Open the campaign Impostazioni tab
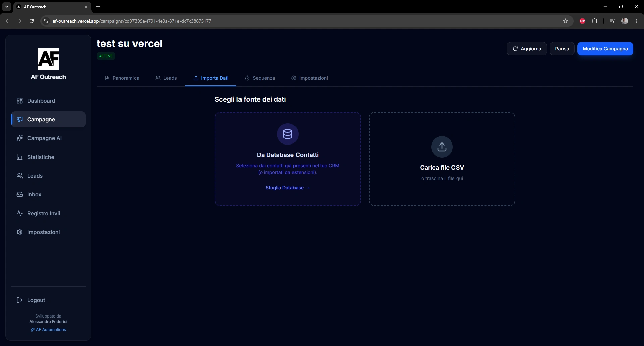 click(310, 78)
